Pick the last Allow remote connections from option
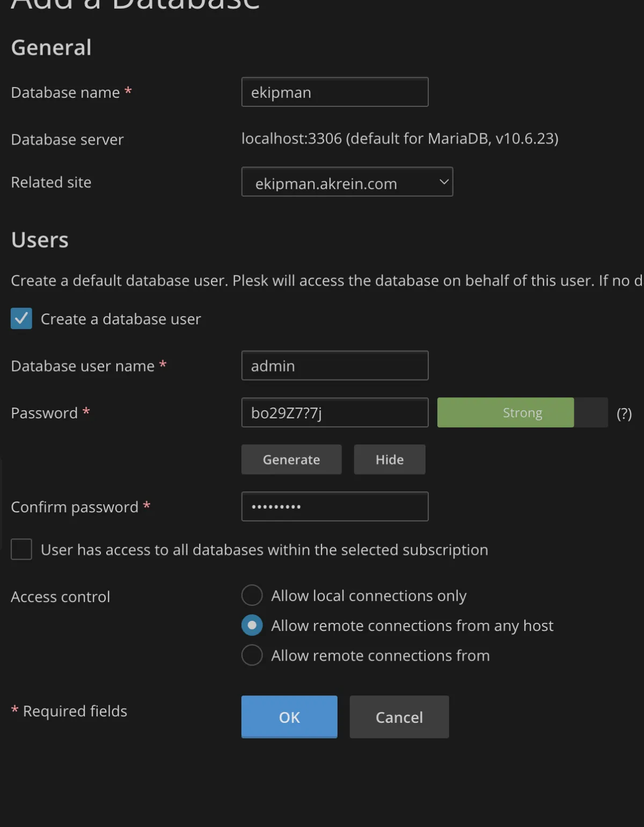 click(252, 655)
